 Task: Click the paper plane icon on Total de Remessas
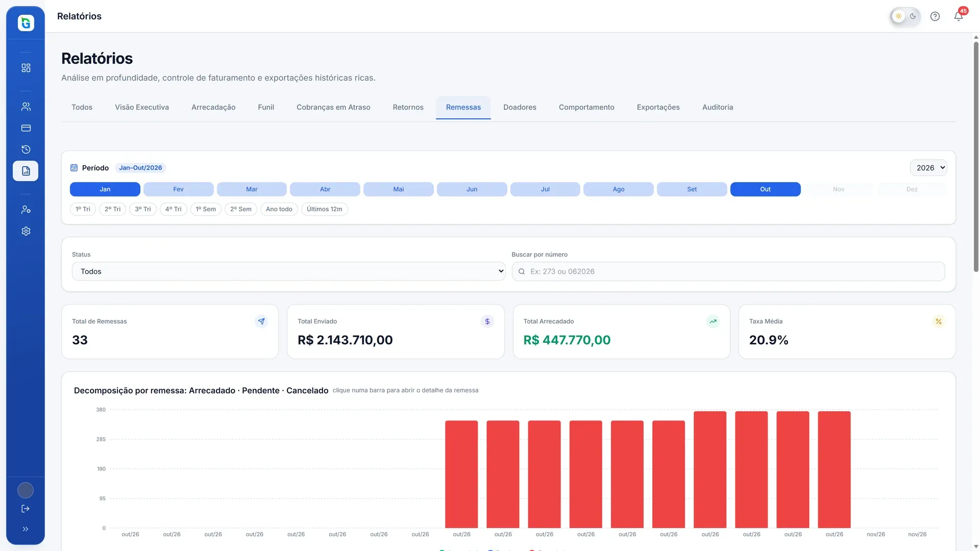tap(261, 321)
